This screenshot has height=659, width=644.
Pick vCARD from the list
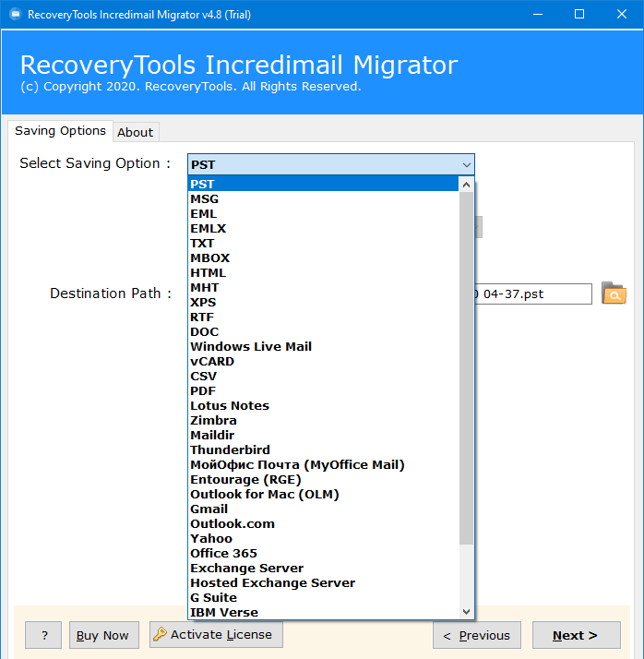(x=323, y=361)
